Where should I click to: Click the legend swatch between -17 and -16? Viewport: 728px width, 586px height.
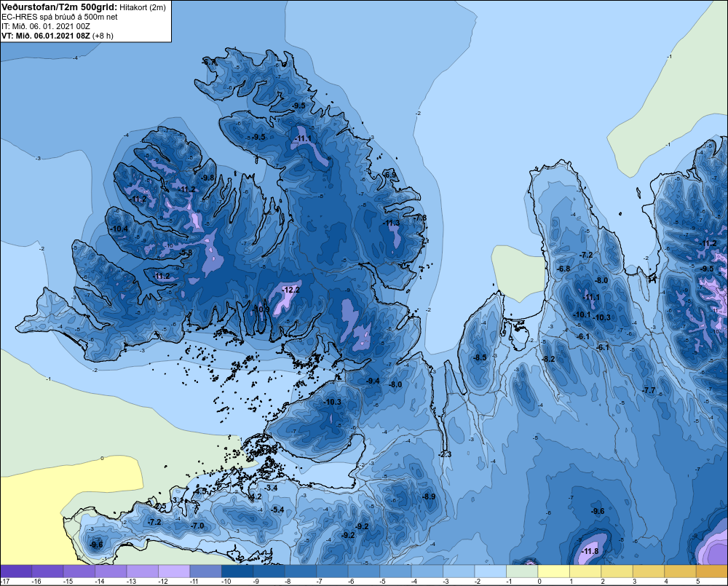click(x=16, y=571)
